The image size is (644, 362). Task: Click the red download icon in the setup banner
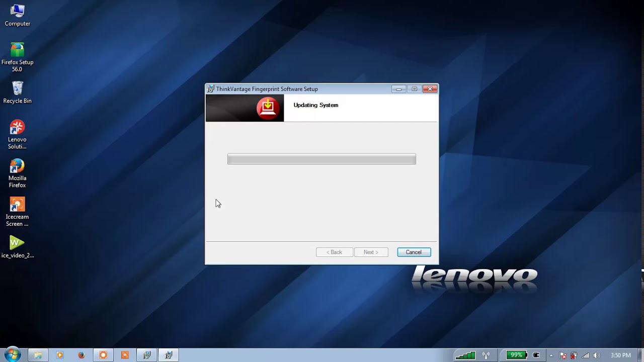pyautogui.click(x=268, y=108)
